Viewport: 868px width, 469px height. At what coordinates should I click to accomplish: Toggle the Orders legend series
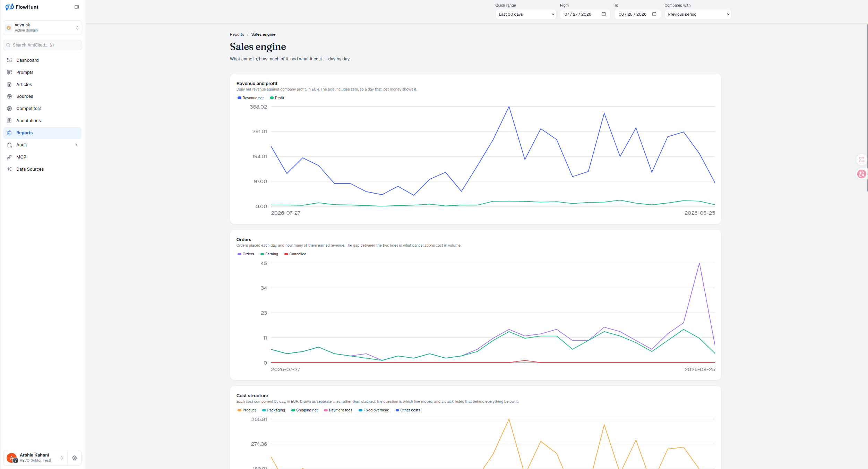(x=246, y=254)
